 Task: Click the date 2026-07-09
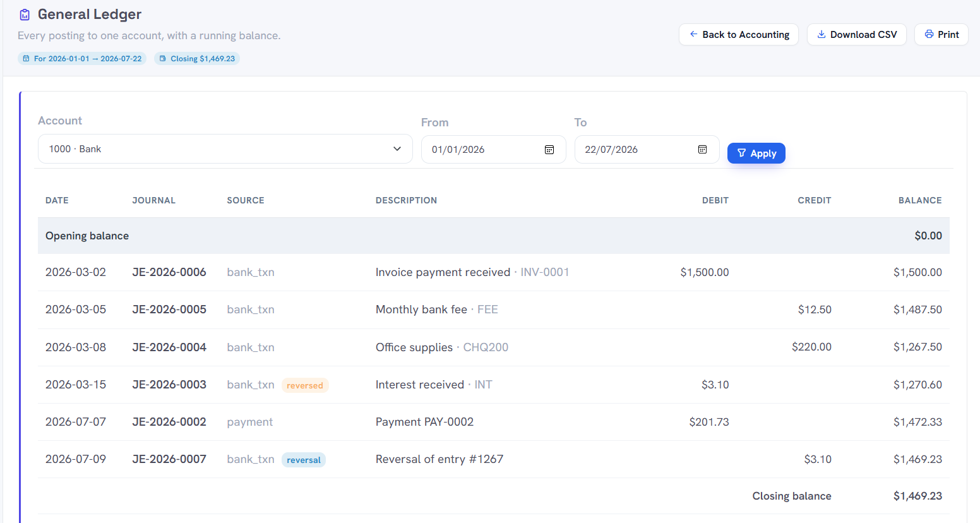(76, 459)
